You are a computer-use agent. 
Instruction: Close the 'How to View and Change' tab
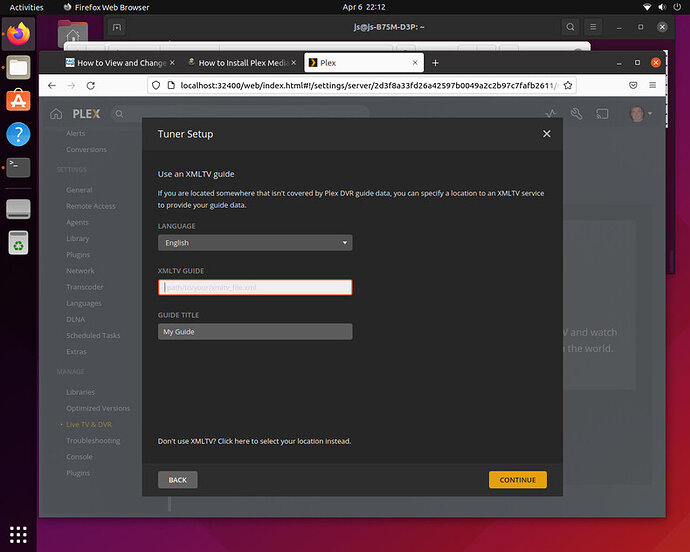(x=172, y=63)
